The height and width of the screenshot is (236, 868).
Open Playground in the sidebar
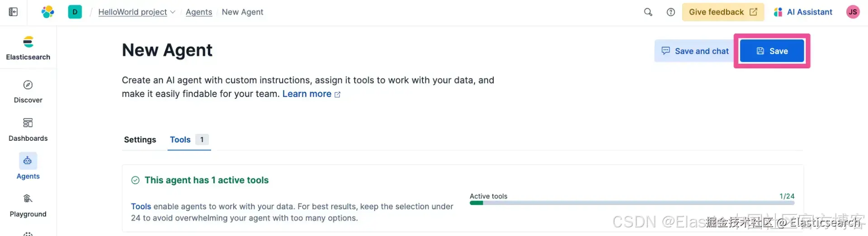point(28,205)
